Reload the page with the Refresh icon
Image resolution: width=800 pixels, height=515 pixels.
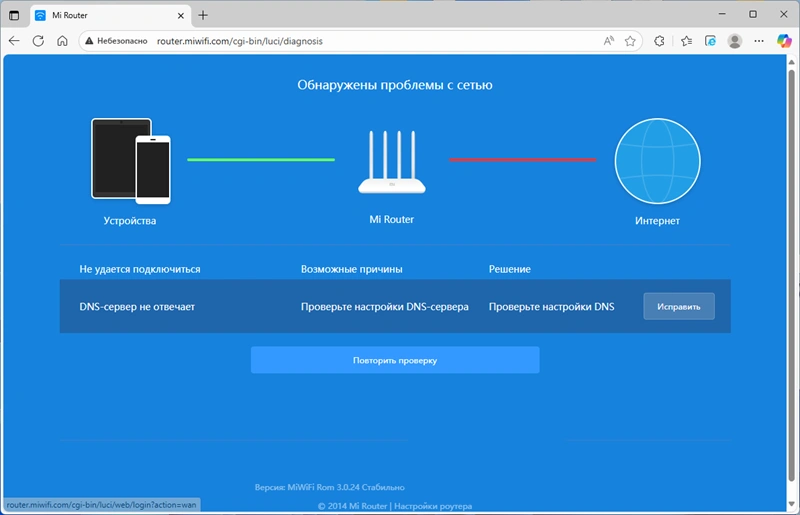tap(38, 41)
